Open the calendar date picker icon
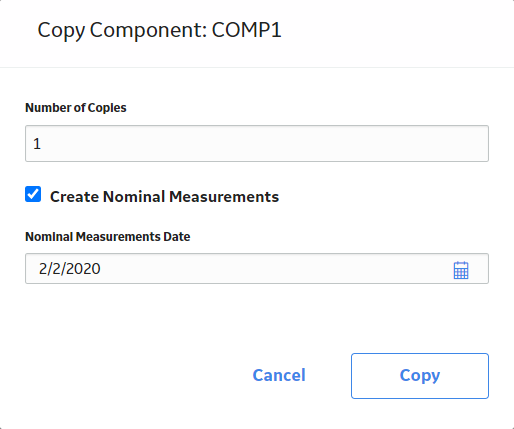This screenshot has height=429, width=514. pyautogui.click(x=461, y=270)
